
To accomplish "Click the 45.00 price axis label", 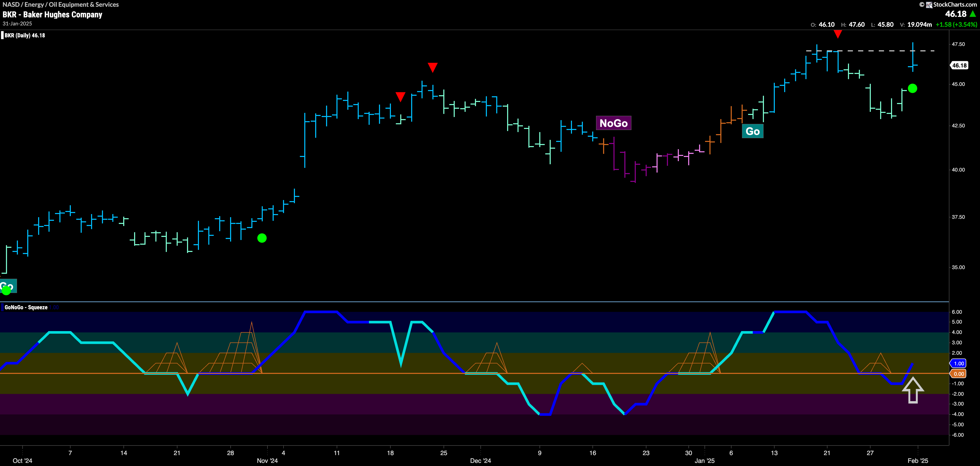I will (958, 84).
